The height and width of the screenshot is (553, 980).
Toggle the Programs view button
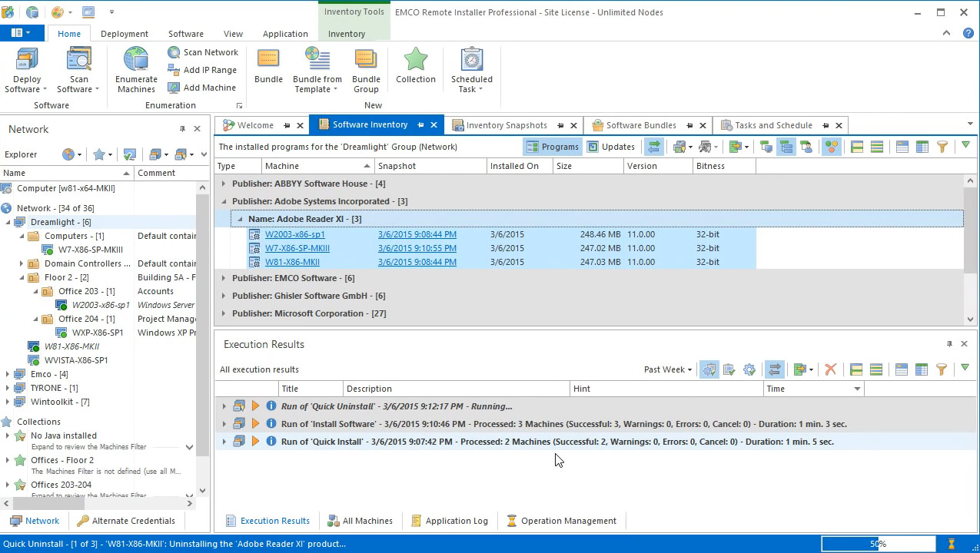552,147
